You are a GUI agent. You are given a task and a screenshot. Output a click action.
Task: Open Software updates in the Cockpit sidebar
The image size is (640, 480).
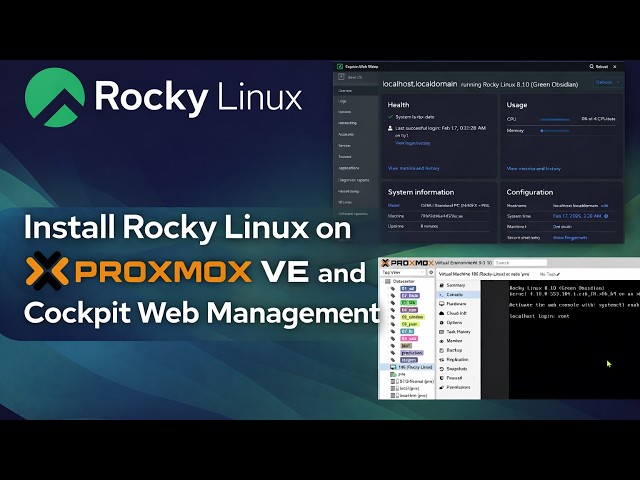coord(353,213)
